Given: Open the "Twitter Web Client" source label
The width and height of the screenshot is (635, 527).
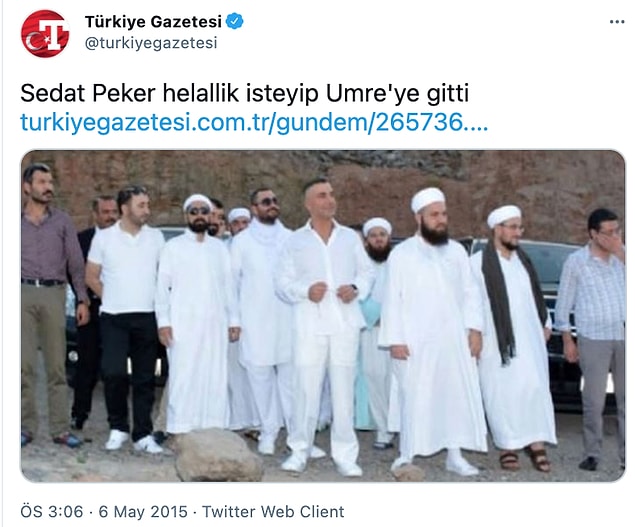Looking at the screenshot, I should click(273, 511).
